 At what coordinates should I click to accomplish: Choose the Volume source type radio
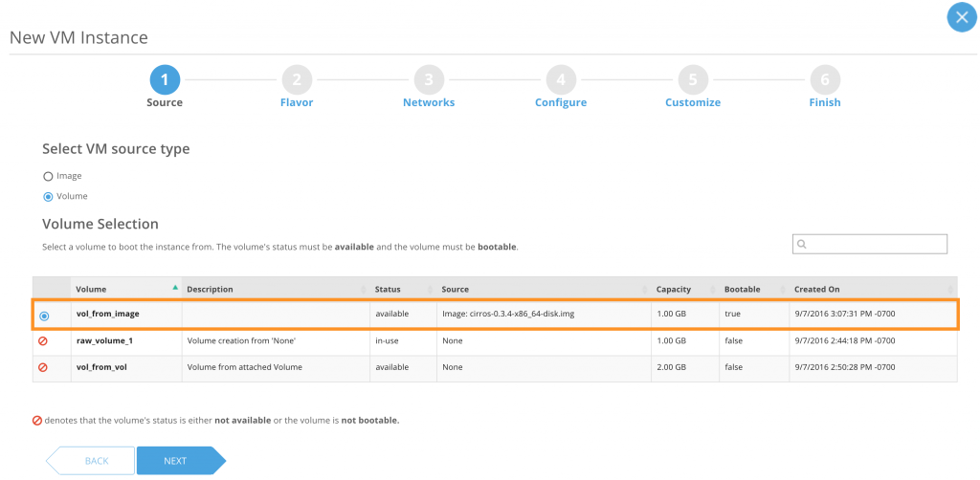(48, 196)
